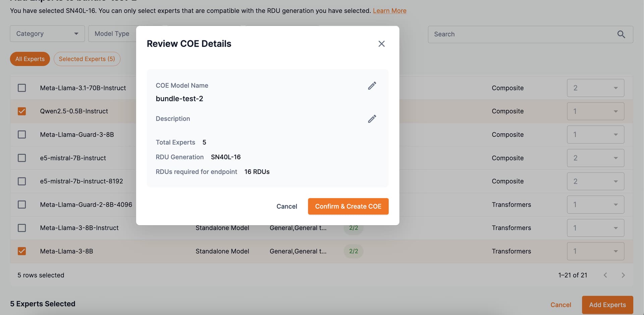Viewport: 644px width, 315px height.
Task: Open the Model Type filter dropdown
Action: tap(112, 34)
